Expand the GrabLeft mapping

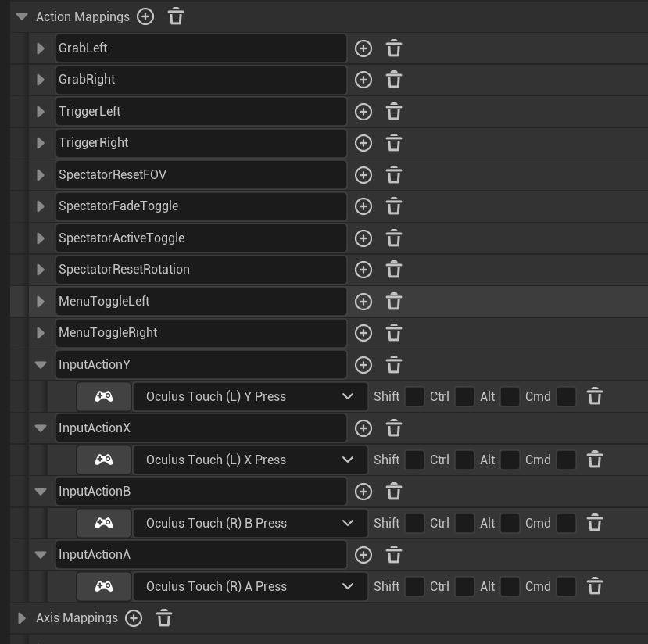coord(41,48)
